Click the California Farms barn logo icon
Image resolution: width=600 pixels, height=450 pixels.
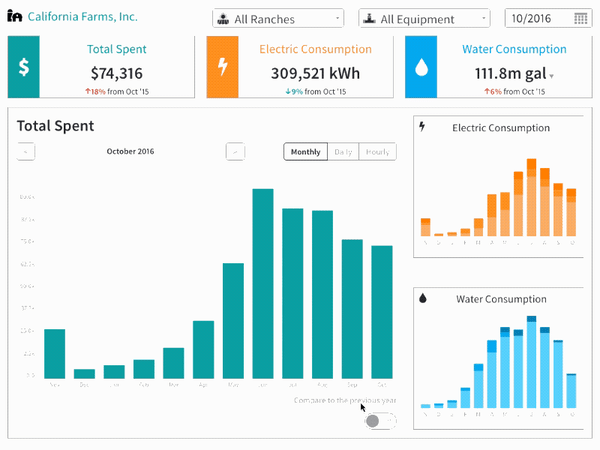(15, 16)
